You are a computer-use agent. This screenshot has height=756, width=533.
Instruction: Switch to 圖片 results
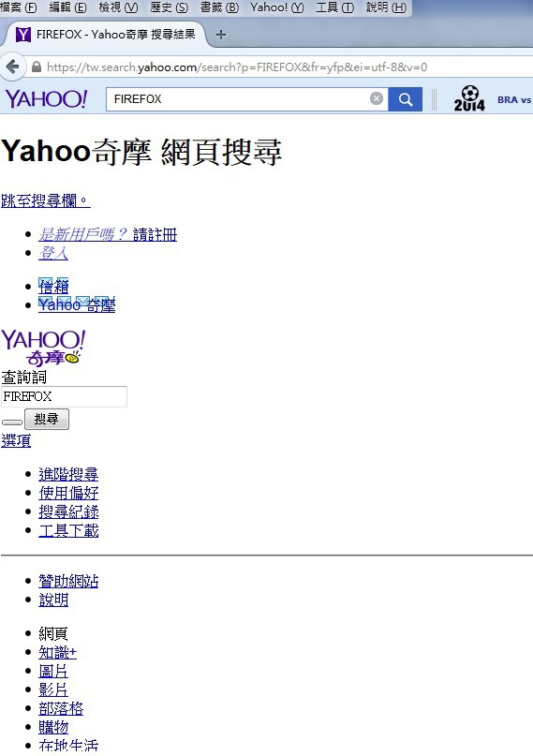pyautogui.click(x=53, y=671)
